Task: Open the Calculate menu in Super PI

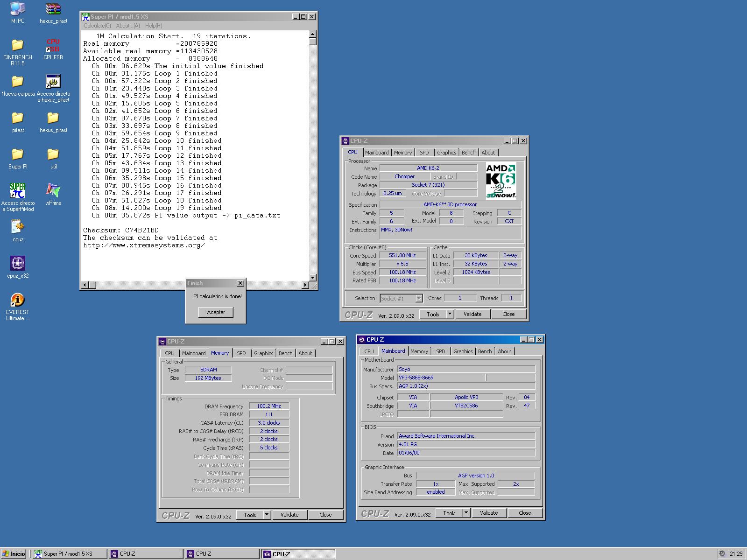Action: (98, 26)
